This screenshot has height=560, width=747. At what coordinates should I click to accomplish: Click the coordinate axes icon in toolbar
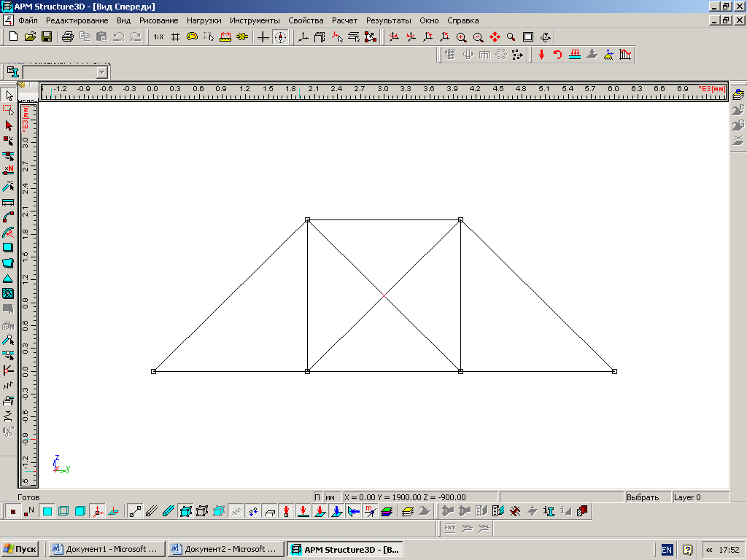click(x=303, y=36)
